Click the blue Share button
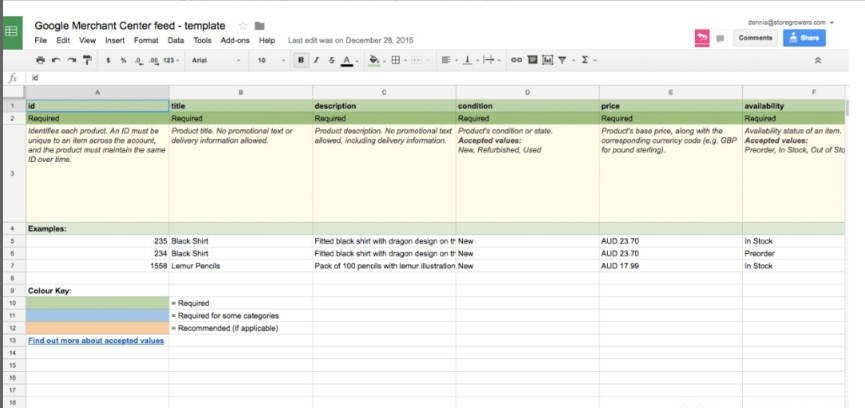The width and height of the screenshot is (865, 408). 804,38
